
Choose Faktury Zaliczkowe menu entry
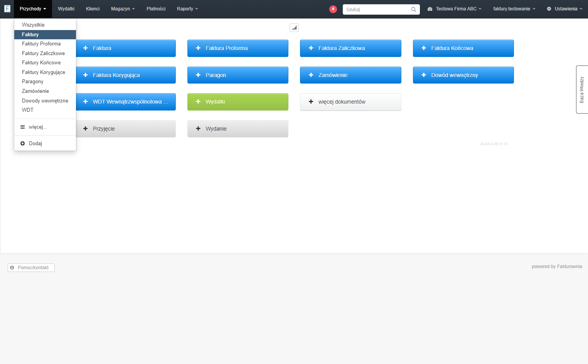click(x=45, y=53)
